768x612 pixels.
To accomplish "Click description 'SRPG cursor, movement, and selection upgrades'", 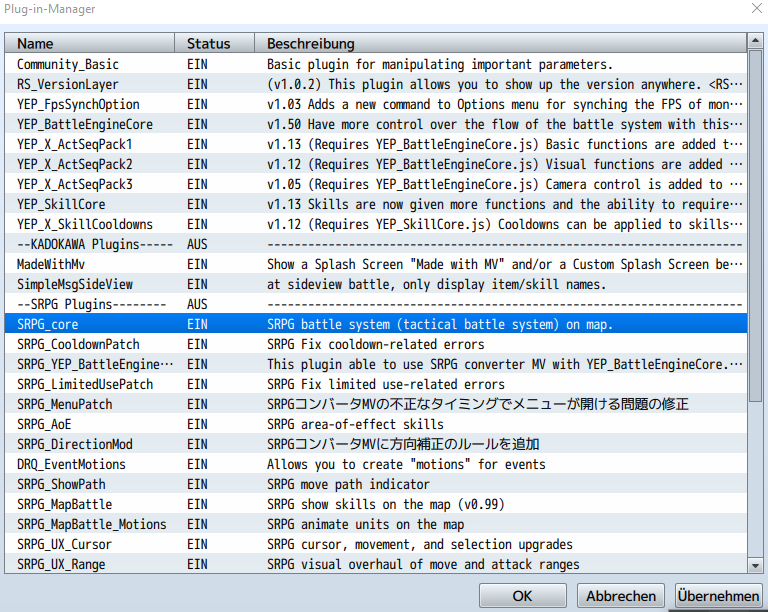I will tap(420, 544).
